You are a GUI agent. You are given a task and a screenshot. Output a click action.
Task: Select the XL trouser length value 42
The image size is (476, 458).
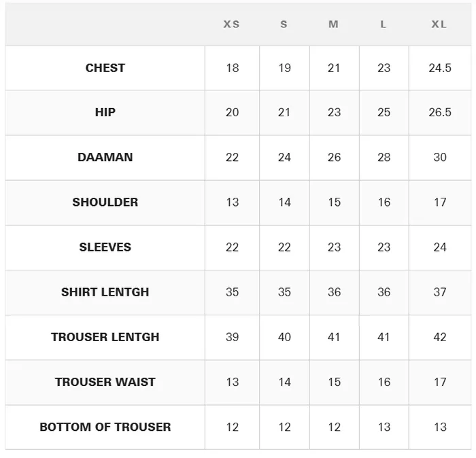[440, 337]
